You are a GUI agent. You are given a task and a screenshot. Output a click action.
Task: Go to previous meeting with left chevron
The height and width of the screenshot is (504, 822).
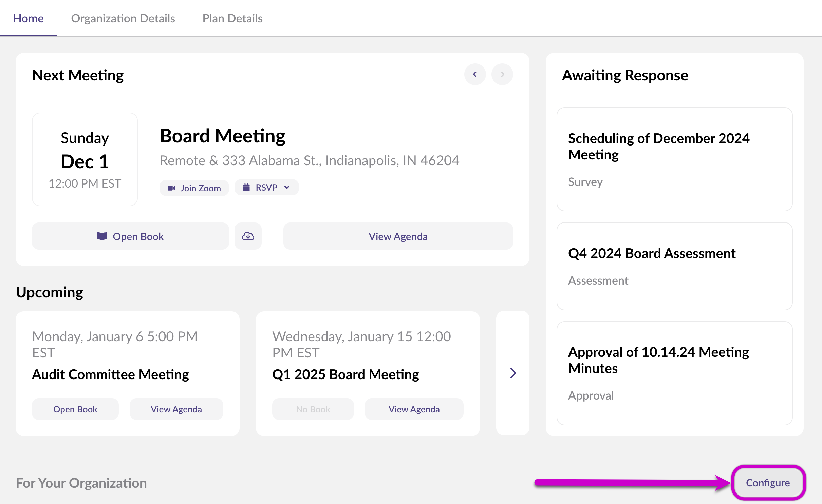tap(475, 74)
